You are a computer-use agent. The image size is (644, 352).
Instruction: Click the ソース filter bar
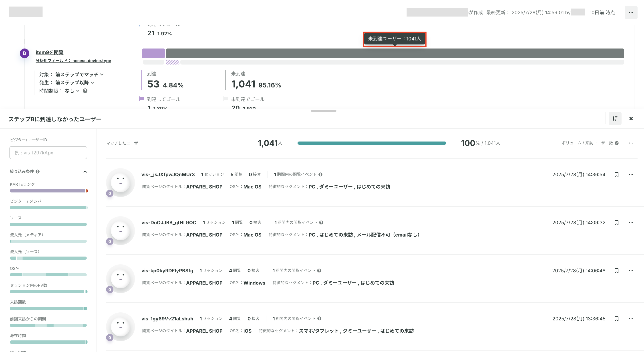48,225
